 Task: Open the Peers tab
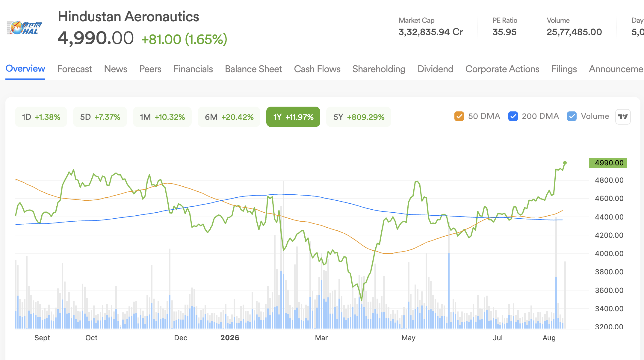coord(150,69)
